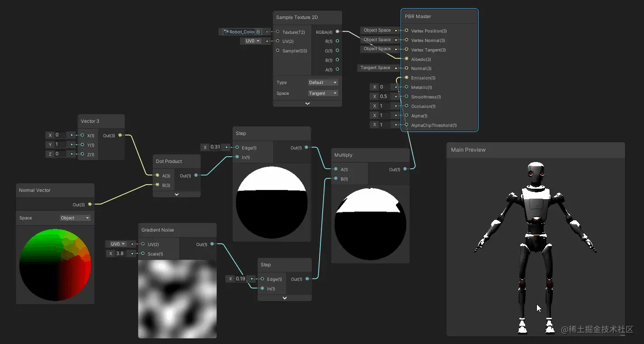Open the Space dropdown set to Object on Normal Vector
The width and height of the screenshot is (644, 344).
click(x=75, y=218)
